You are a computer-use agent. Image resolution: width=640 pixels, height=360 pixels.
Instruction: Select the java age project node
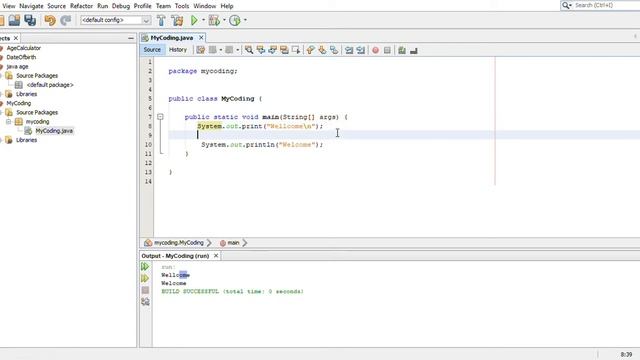tap(18, 67)
